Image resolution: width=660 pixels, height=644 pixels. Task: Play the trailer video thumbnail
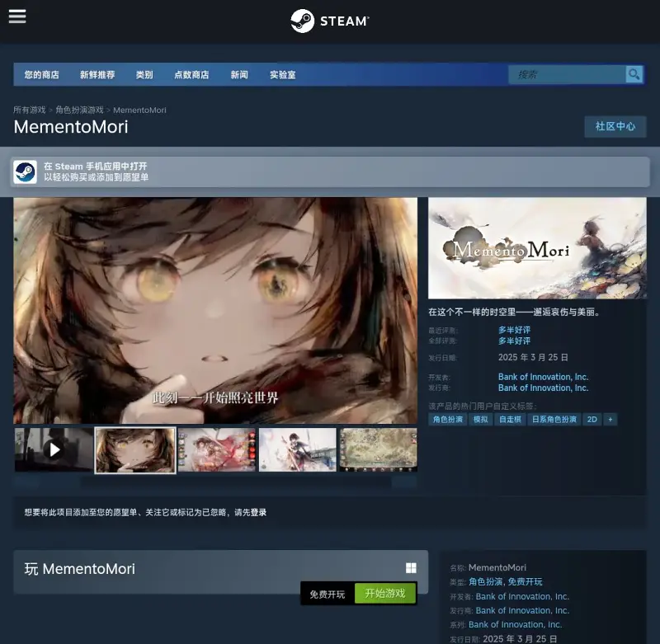tap(54, 449)
